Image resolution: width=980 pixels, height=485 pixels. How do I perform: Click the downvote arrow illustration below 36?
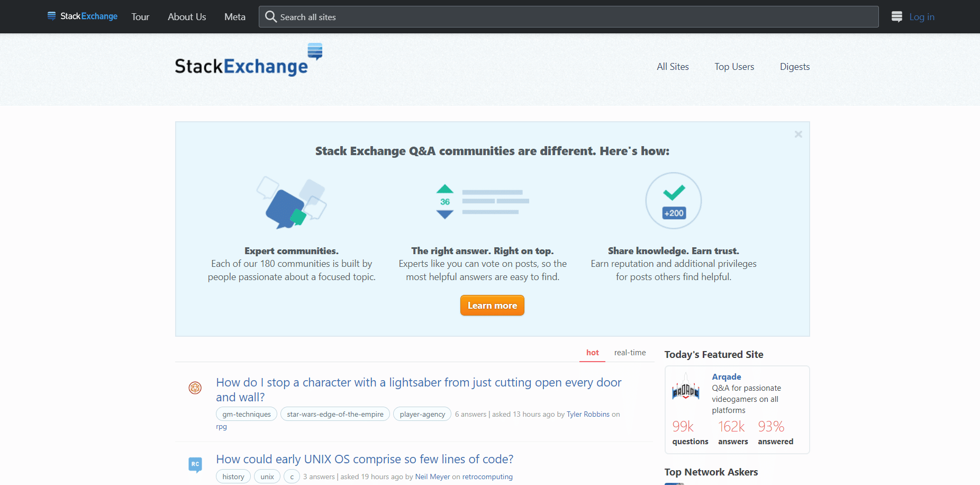click(x=445, y=214)
